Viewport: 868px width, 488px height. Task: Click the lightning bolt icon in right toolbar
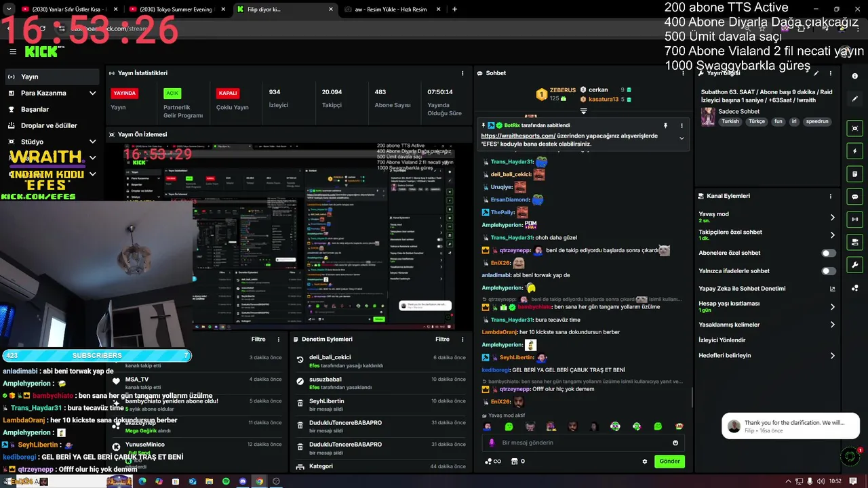pos(855,151)
